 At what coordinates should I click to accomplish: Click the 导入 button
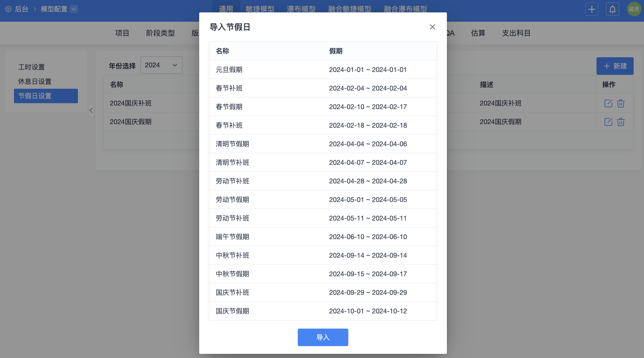coord(323,337)
